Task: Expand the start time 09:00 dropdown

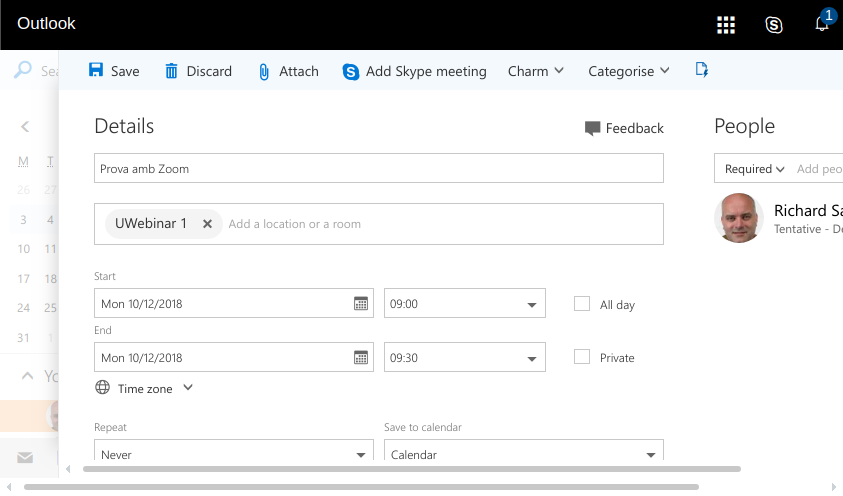Action: (x=531, y=304)
